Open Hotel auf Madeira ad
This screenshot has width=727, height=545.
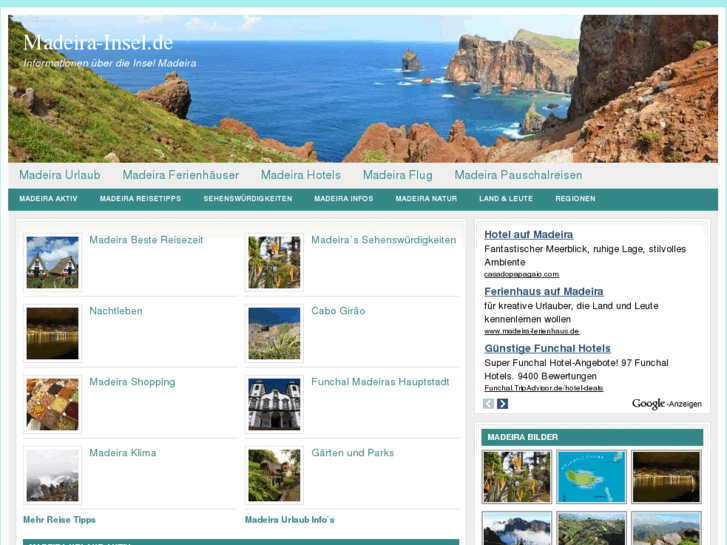click(x=529, y=235)
